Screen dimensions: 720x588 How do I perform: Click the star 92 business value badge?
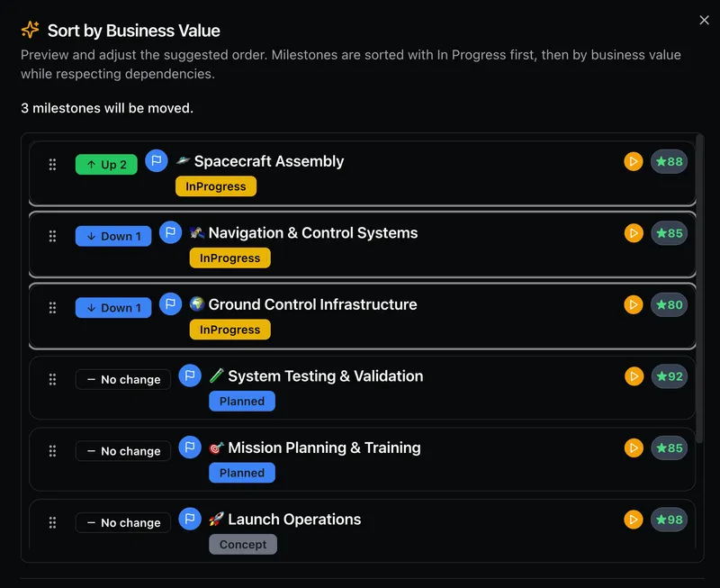tap(669, 376)
